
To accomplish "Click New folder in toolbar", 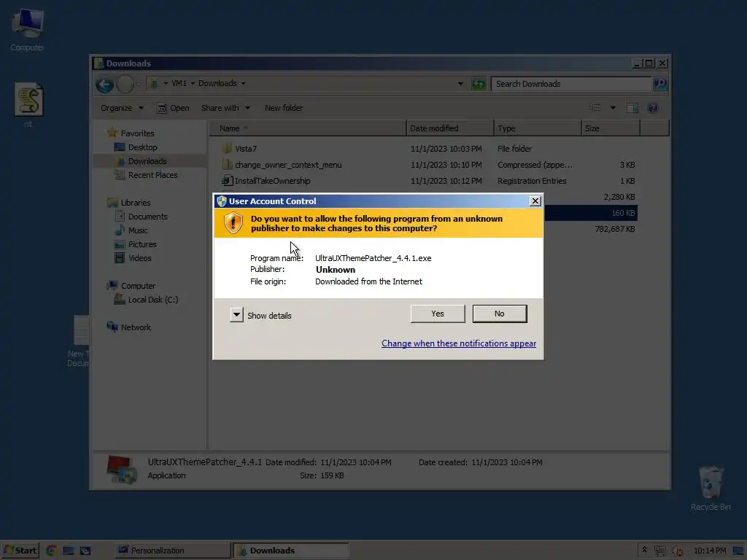I will click(x=284, y=108).
